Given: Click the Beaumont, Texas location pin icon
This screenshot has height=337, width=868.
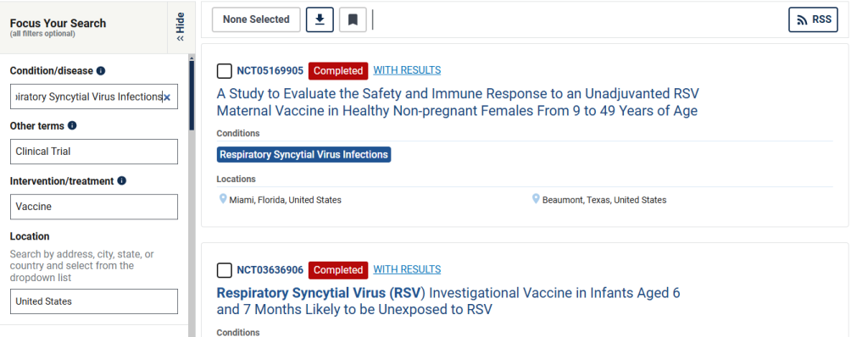Looking at the screenshot, I should click(x=536, y=199).
